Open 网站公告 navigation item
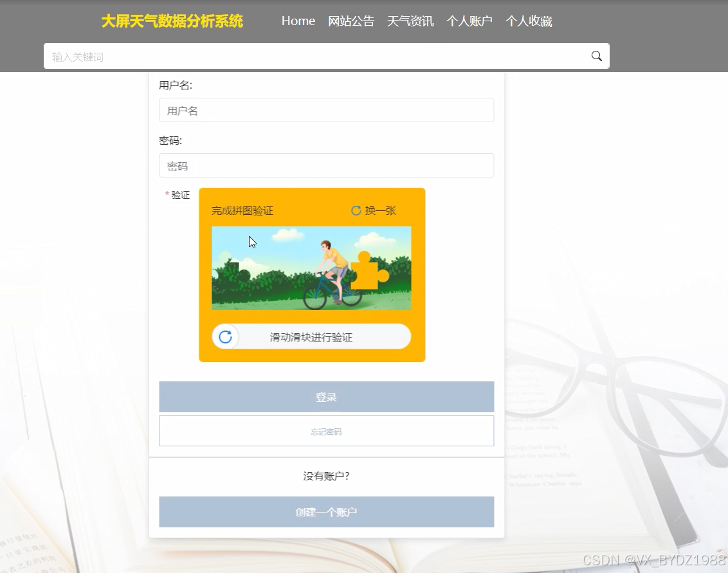 [351, 21]
